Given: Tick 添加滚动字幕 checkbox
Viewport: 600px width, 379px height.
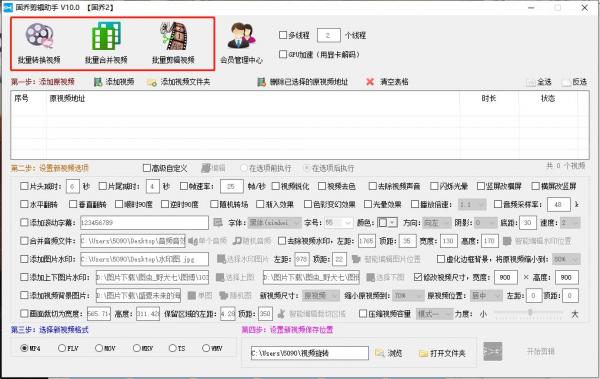Looking at the screenshot, I should click(24, 222).
